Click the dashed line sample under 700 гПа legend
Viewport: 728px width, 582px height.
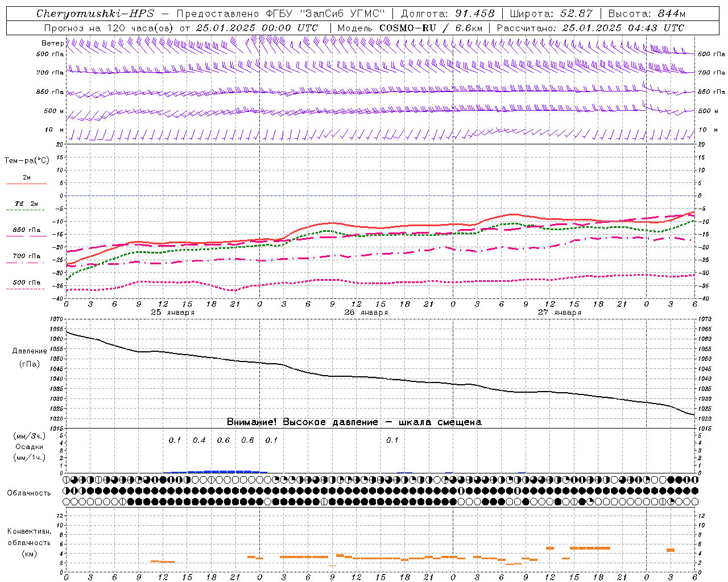tap(26, 263)
